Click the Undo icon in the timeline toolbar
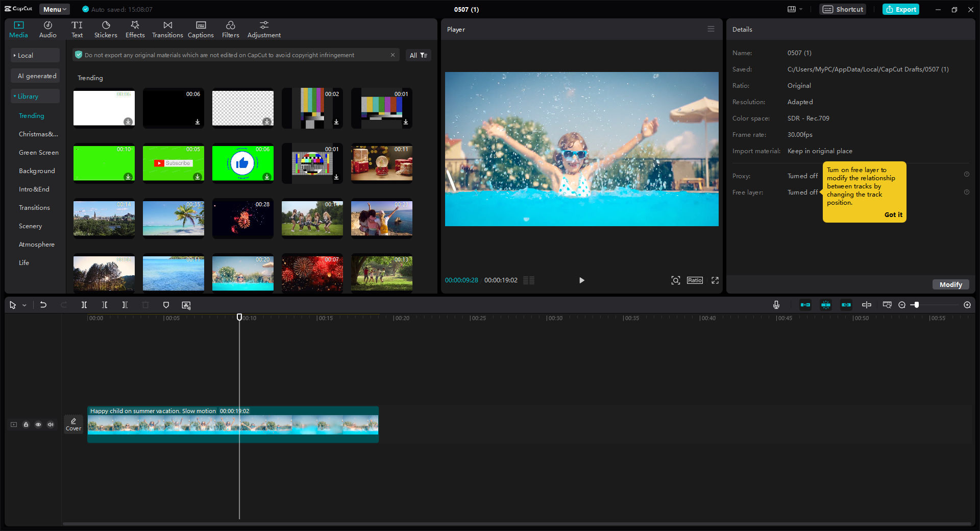Screen dimensions: 980x531 tap(43, 305)
